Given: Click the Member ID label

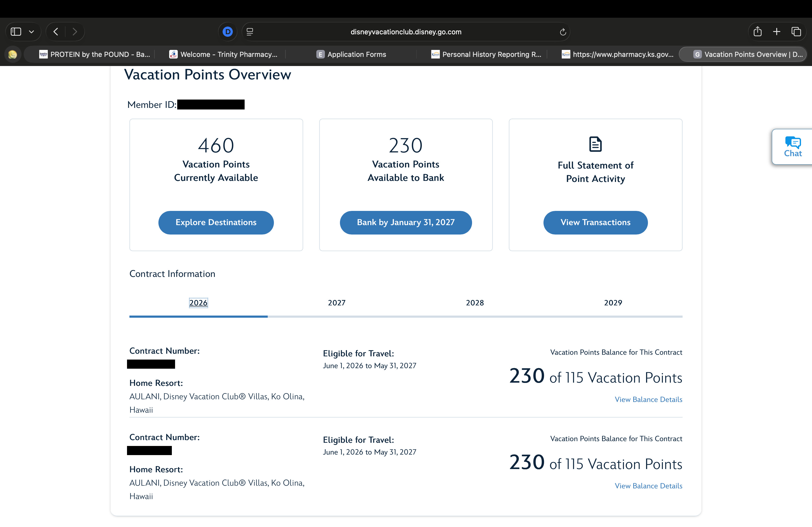Looking at the screenshot, I should 152,105.
